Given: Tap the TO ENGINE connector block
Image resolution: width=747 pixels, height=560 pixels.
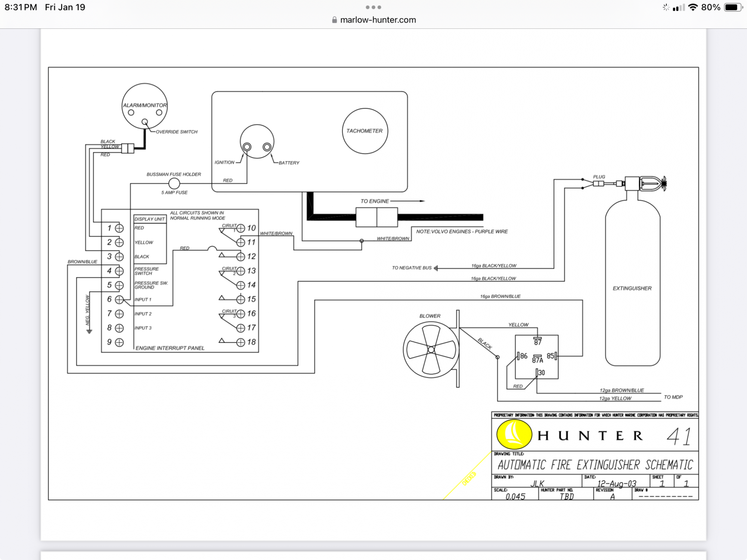Looking at the screenshot, I should coord(376,217).
